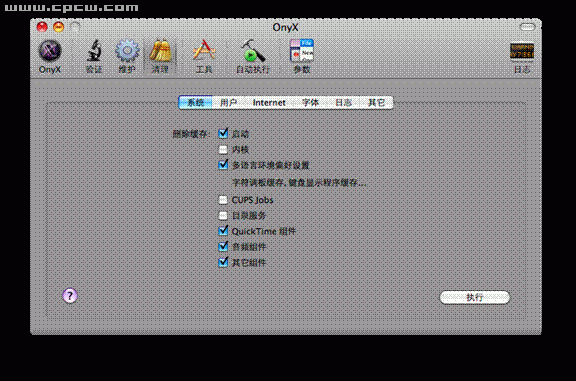The height and width of the screenshot is (381, 576).
Task: Open the OnyX info toolbar icon
Action: (50, 57)
